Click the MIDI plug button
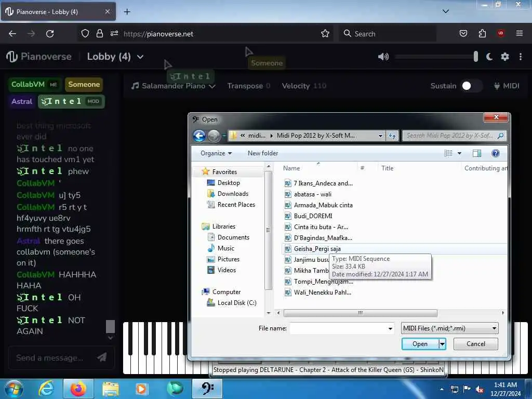The image size is (532, 399). tap(507, 86)
